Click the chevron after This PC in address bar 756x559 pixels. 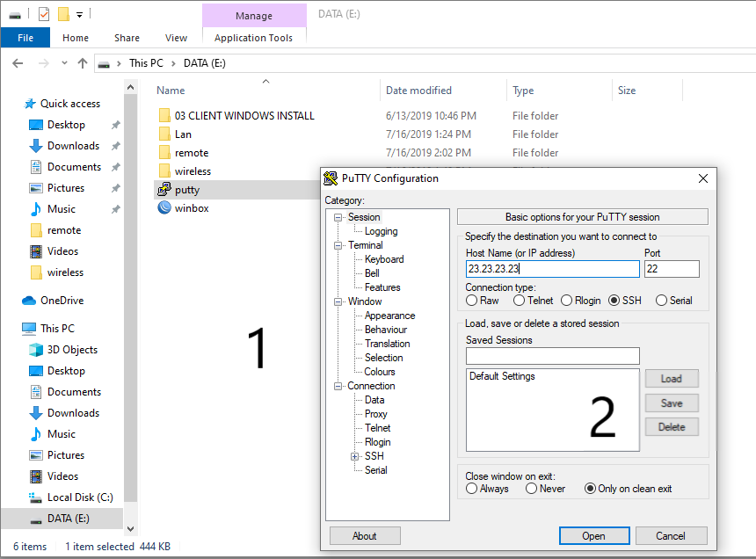173,63
